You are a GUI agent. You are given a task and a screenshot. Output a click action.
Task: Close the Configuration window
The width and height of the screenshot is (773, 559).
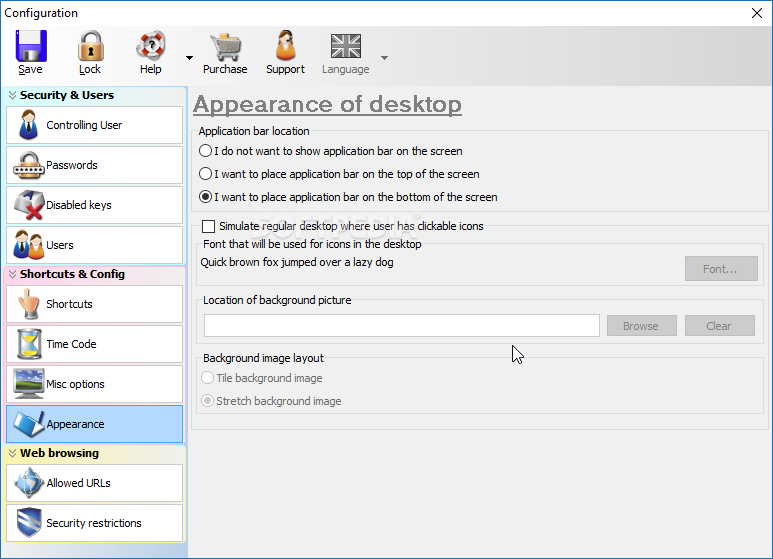click(x=757, y=13)
